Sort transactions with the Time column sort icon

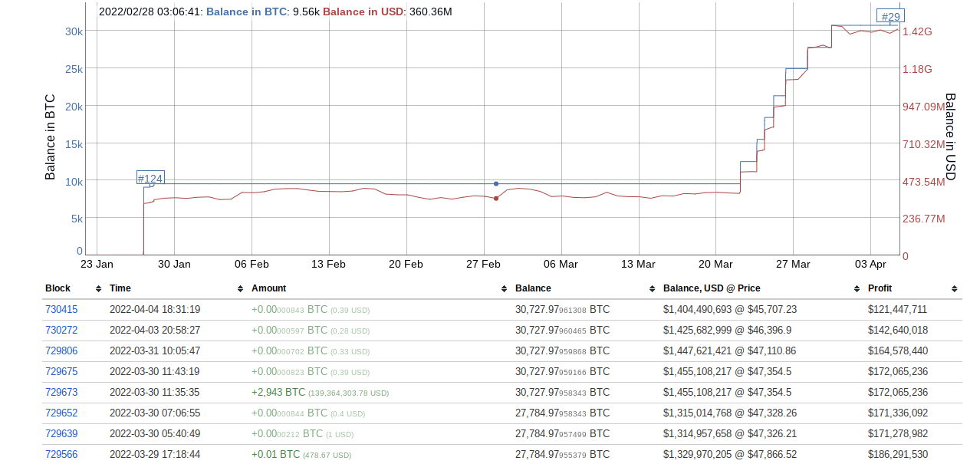point(239,289)
